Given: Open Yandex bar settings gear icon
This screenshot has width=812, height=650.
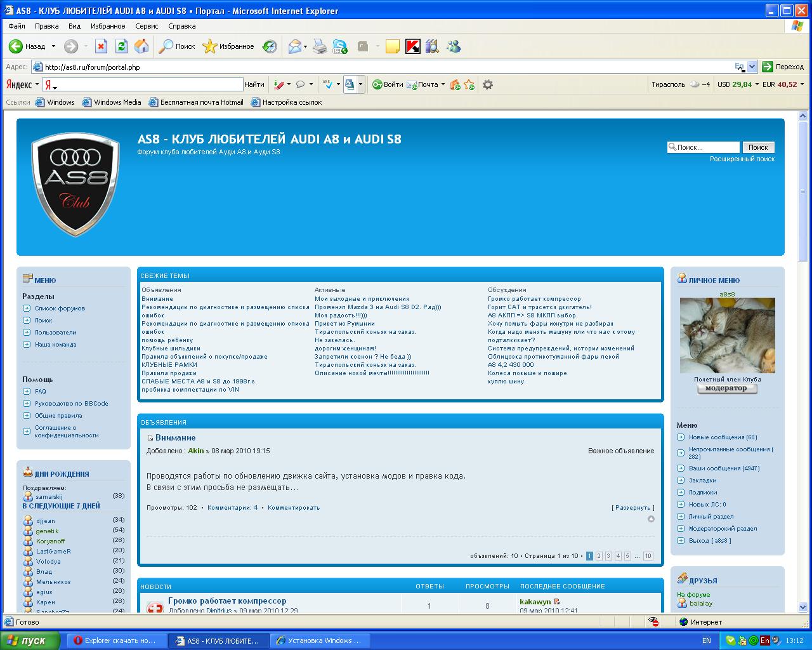Looking at the screenshot, I should 488,84.
